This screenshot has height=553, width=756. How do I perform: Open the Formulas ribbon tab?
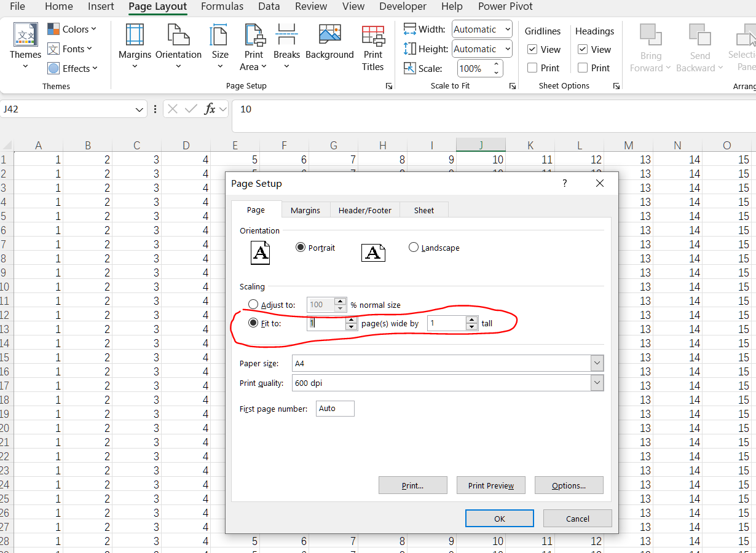[x=222, y=7]
